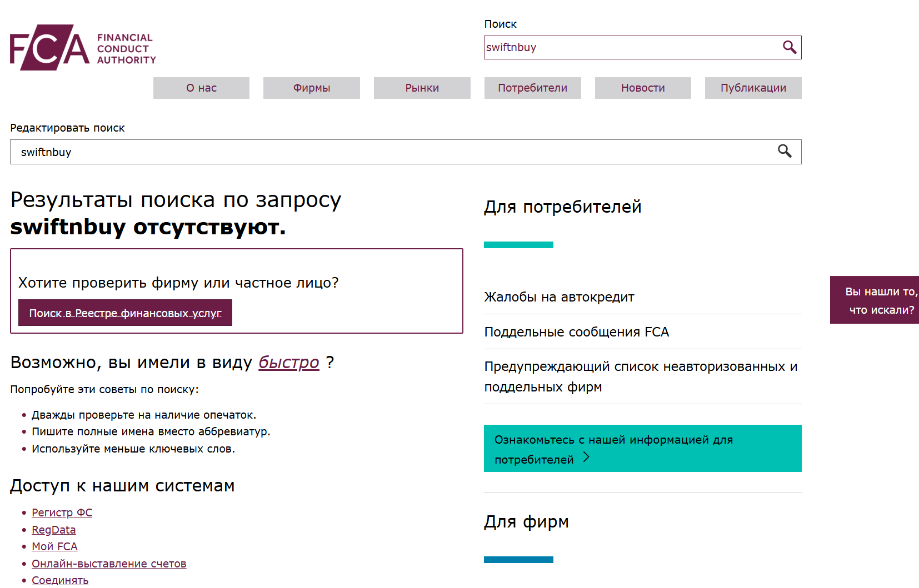919x588 pixels.
Task: Focus the «Редактировать поиск» text field
Action: 389,152
